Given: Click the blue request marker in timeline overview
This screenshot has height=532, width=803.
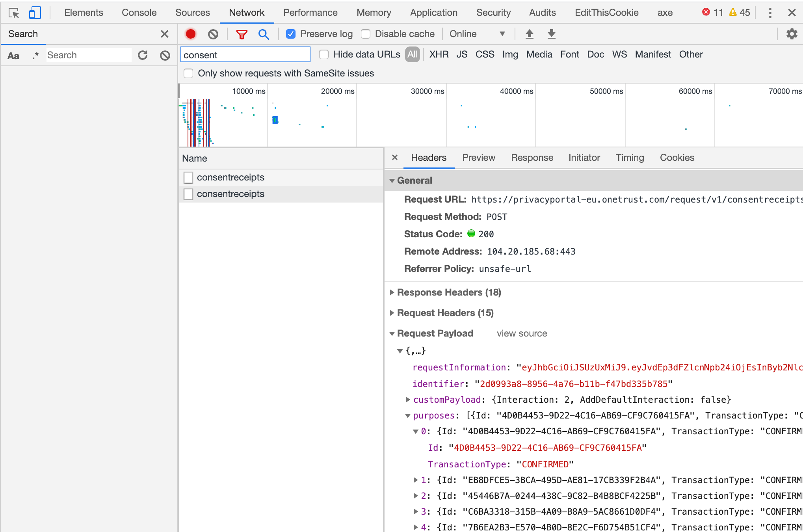Looking at the screenshot, I should click(275, 120).
